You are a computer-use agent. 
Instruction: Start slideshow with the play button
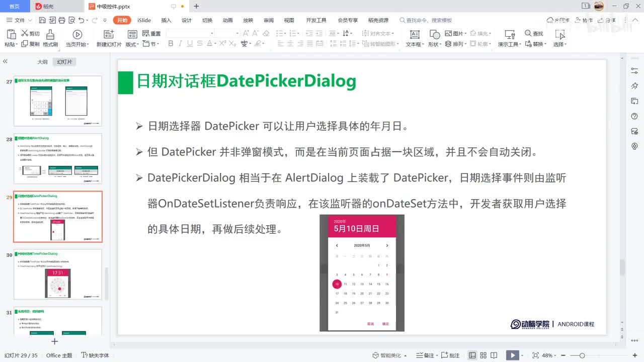(x=512, y=355)
